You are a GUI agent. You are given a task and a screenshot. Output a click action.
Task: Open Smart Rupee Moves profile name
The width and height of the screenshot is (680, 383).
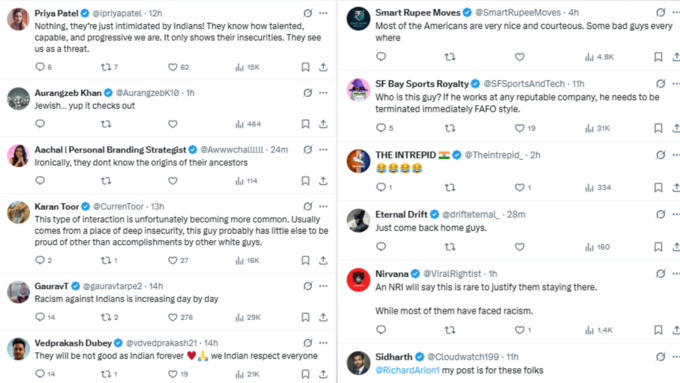tap(418, 13)
